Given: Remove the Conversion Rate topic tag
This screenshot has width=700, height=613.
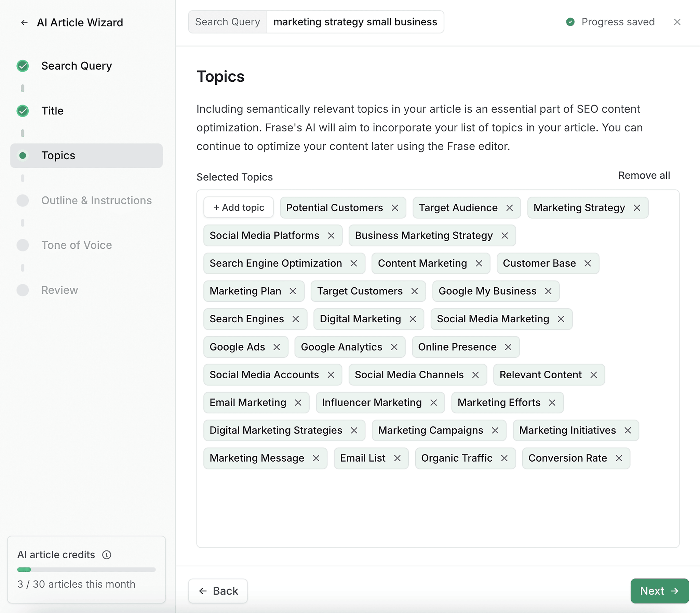Looking at the screenshot, I should point(619,458).
